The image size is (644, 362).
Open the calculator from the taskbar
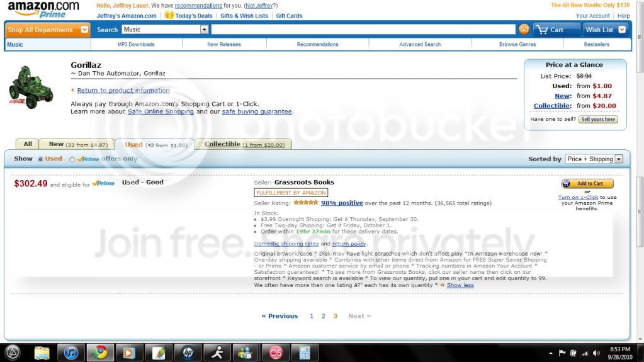(x=304, y=353)
